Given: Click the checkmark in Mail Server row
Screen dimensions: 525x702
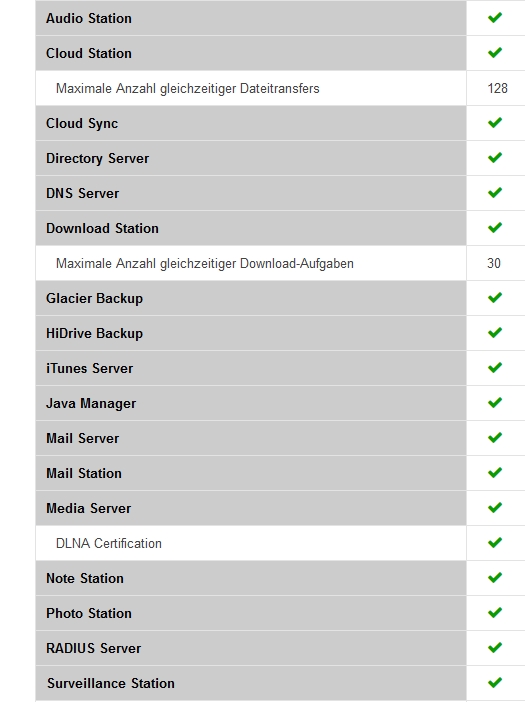Looking at the screenshot, I should 495,437.
